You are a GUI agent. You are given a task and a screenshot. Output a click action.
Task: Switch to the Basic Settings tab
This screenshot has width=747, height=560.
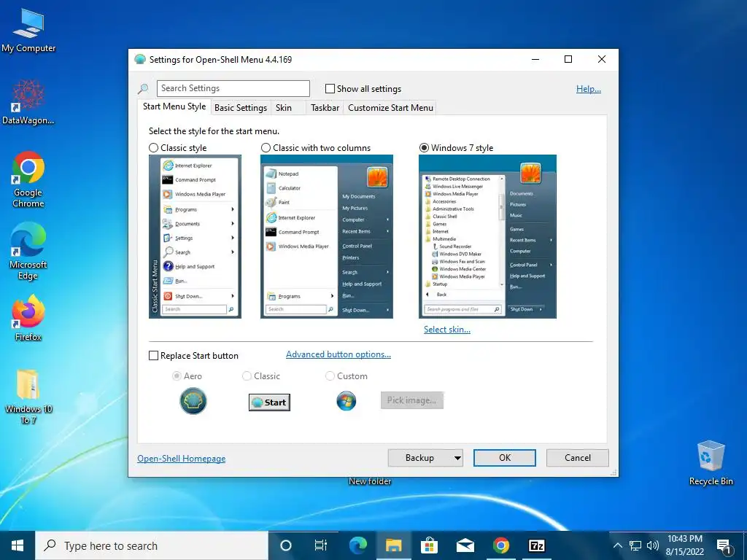tap(241, 108)
